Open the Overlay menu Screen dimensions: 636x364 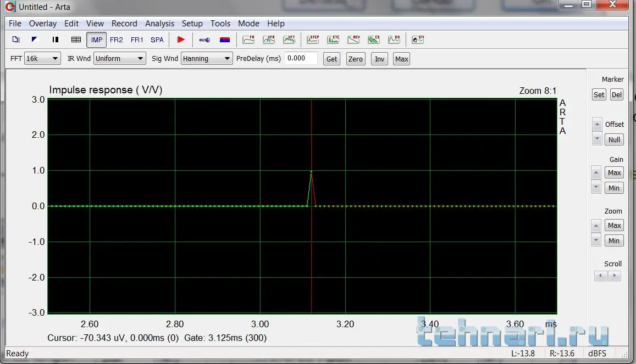pos(42,24)
